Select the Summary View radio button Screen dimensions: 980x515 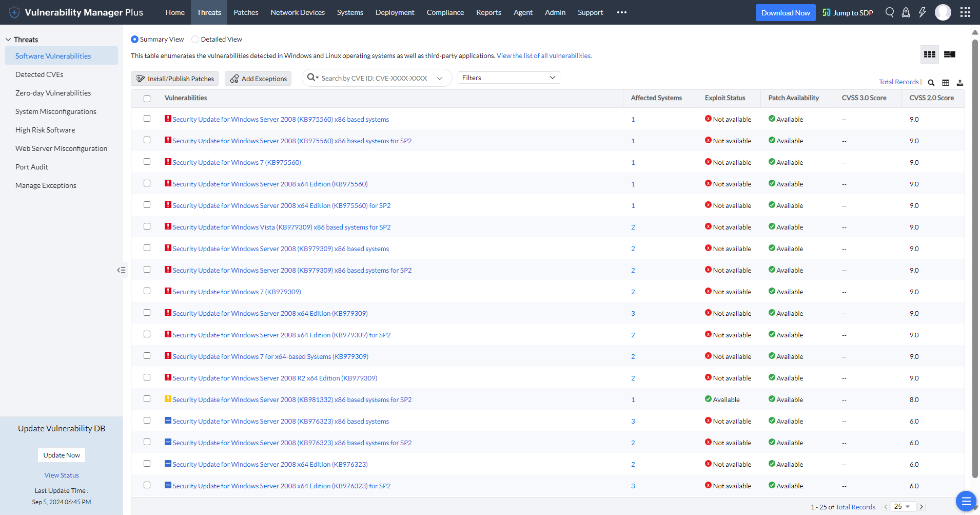(x=134, y=39)
